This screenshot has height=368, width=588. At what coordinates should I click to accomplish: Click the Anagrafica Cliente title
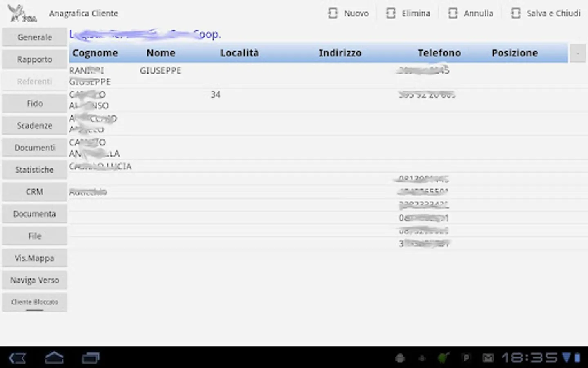coord(84,13)
